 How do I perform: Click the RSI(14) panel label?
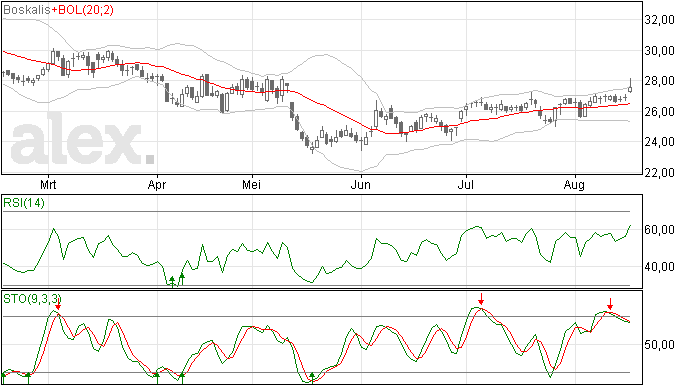tap(24, 203)
